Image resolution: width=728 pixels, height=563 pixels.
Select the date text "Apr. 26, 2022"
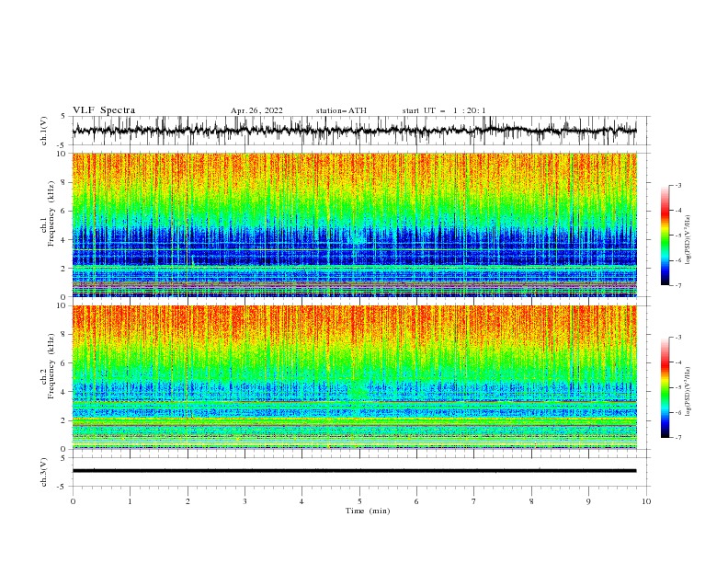coord(256,110)
